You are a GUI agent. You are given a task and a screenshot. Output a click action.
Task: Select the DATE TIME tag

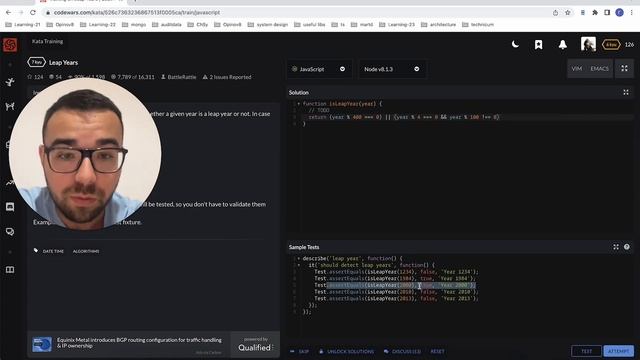pos(53,251)
